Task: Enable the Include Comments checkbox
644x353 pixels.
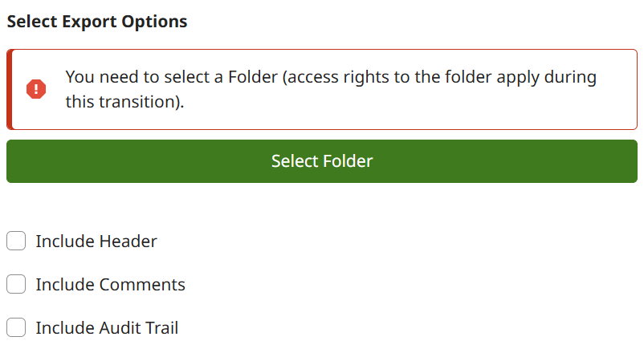Action: [x=16, y=284]
